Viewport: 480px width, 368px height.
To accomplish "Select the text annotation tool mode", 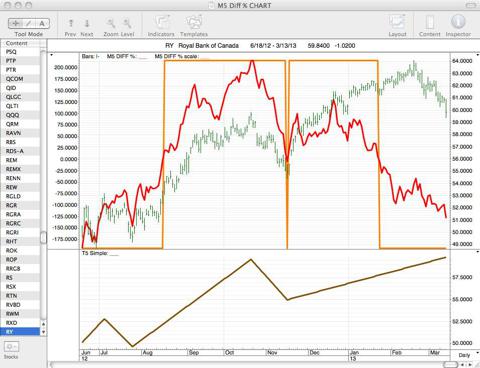I will (42, 23).
